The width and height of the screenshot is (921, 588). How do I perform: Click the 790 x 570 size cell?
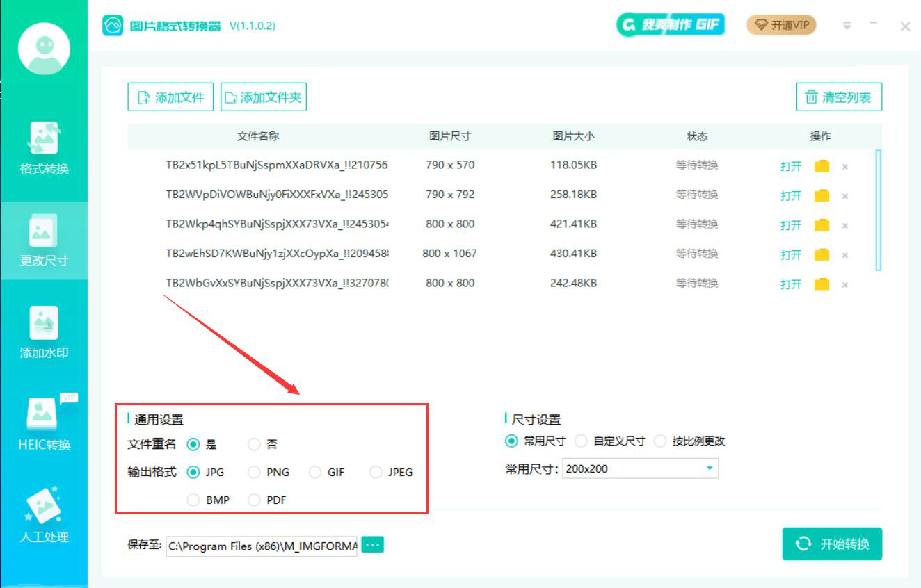(450, 165)
